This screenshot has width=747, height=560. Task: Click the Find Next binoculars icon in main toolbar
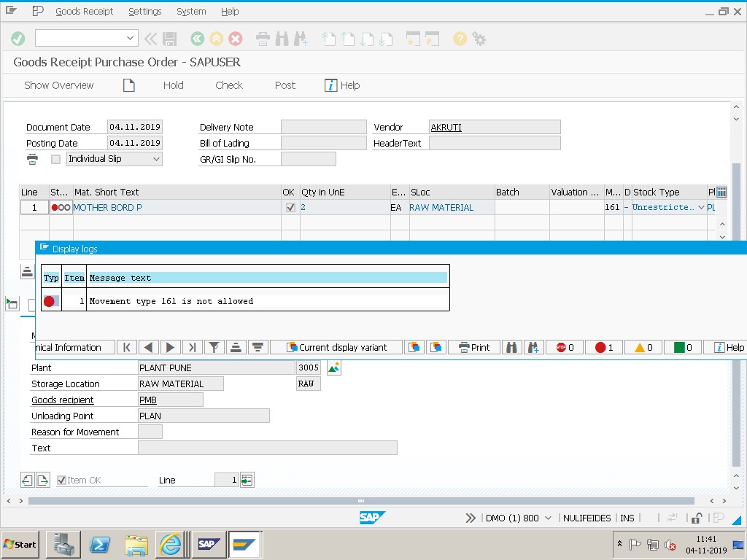pyautogui.click(x=301, y=39)
